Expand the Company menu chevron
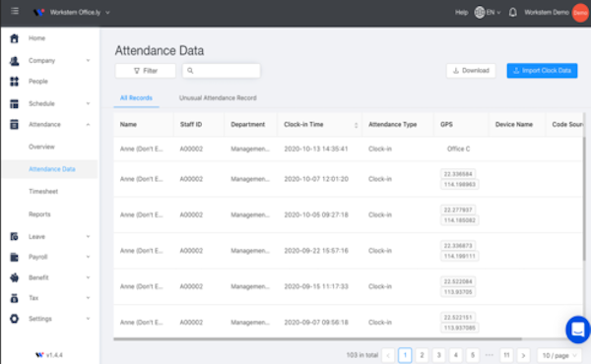This screenshot has height=364, width=591. pyautogui.click(x=88, y=61)
